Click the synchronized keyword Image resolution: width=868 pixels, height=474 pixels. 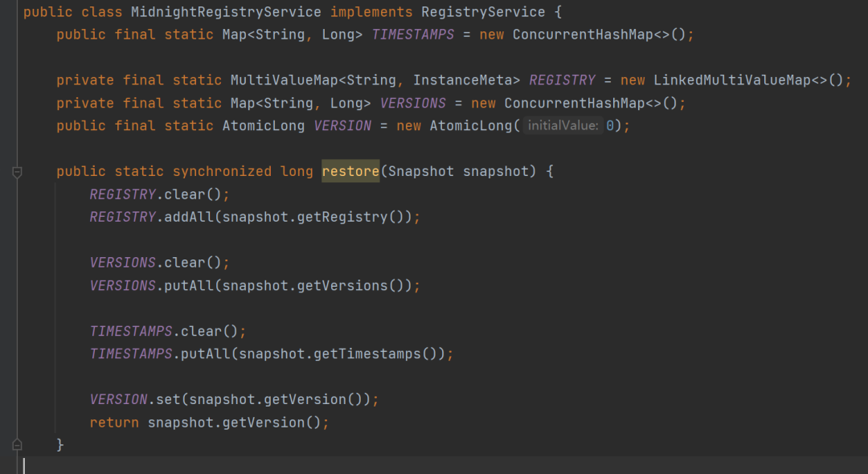coord(222,171)
